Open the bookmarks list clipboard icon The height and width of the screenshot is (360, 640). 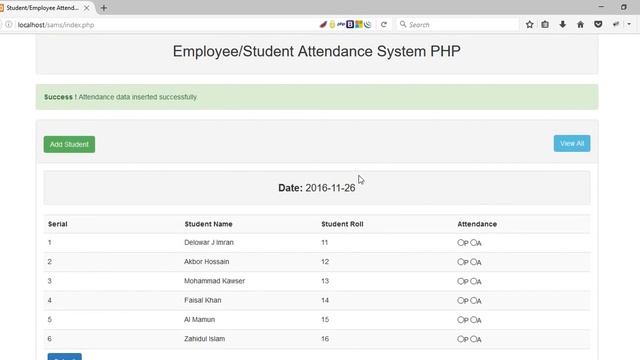click(x=545, y=24)
